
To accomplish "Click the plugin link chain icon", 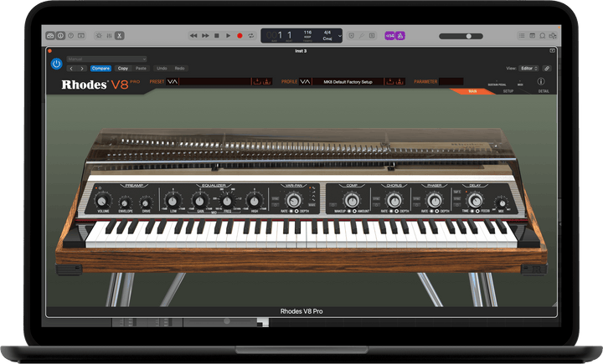I will (x=546, y=69).
